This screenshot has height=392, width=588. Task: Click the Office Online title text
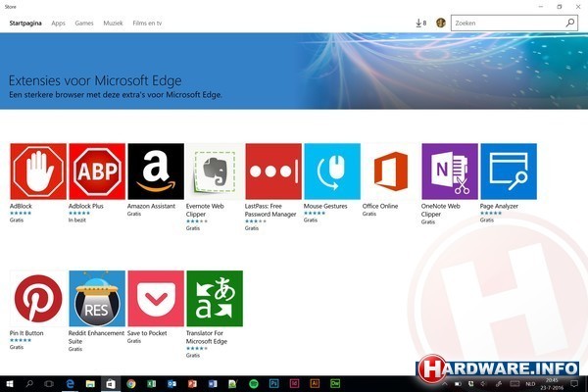(x=380, y=206)
